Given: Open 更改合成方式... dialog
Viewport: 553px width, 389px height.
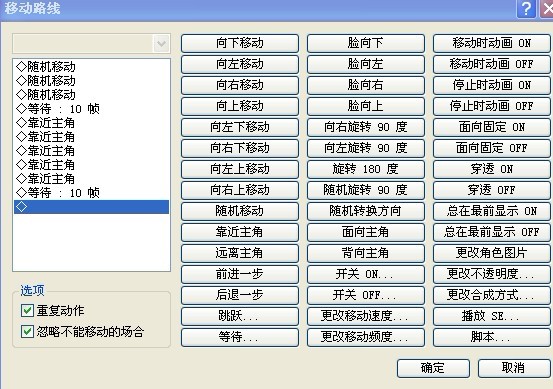Looking at the screenshot, I should (492, 295).
